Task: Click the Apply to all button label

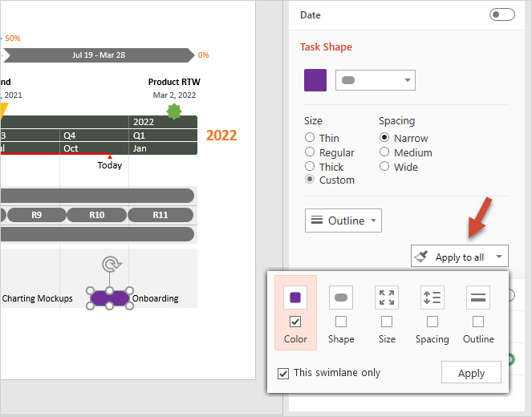Action: tap(460, 257)
